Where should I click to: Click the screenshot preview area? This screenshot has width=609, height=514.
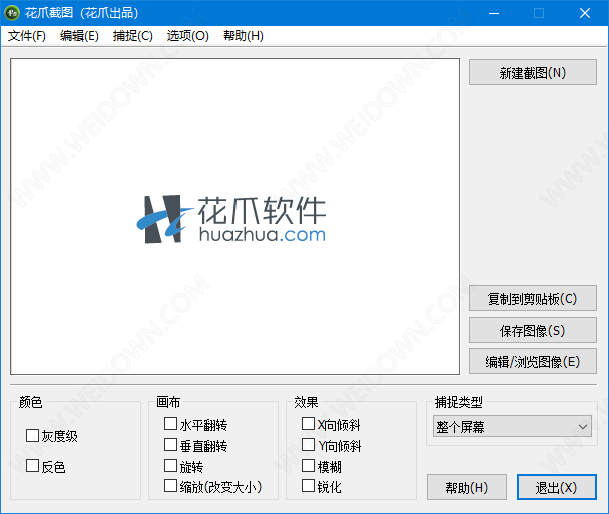click(235, 216)
